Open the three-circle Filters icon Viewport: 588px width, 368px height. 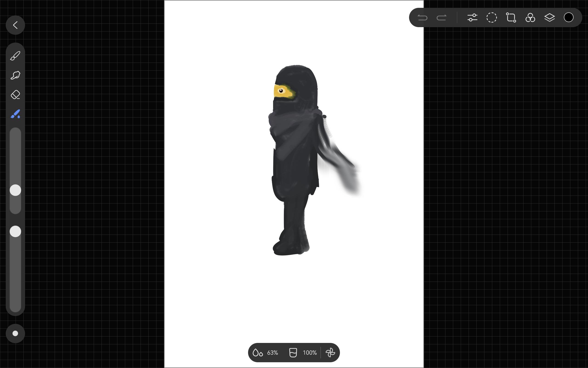pyautogui.click(x=530, y=17)
